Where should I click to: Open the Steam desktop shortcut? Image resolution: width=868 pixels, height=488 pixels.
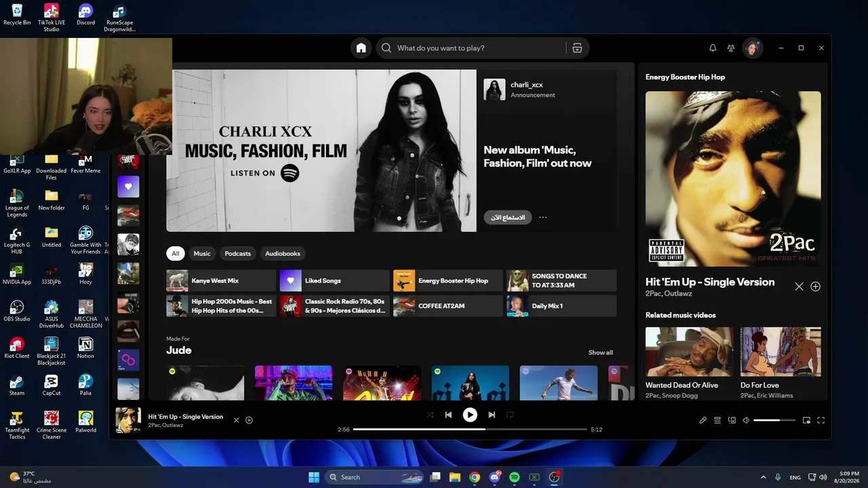17,385
